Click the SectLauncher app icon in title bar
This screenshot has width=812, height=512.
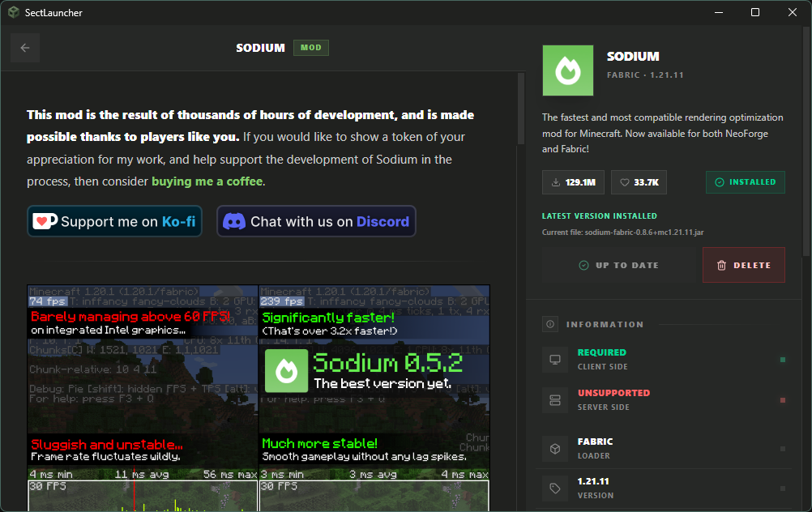pyautogui.click(x=14, y=12)
